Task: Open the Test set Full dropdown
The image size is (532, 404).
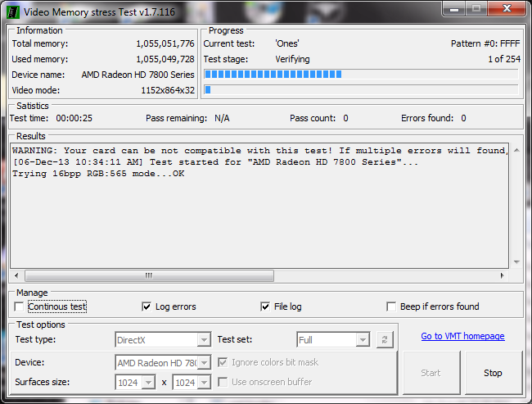Action: (333, 339)
